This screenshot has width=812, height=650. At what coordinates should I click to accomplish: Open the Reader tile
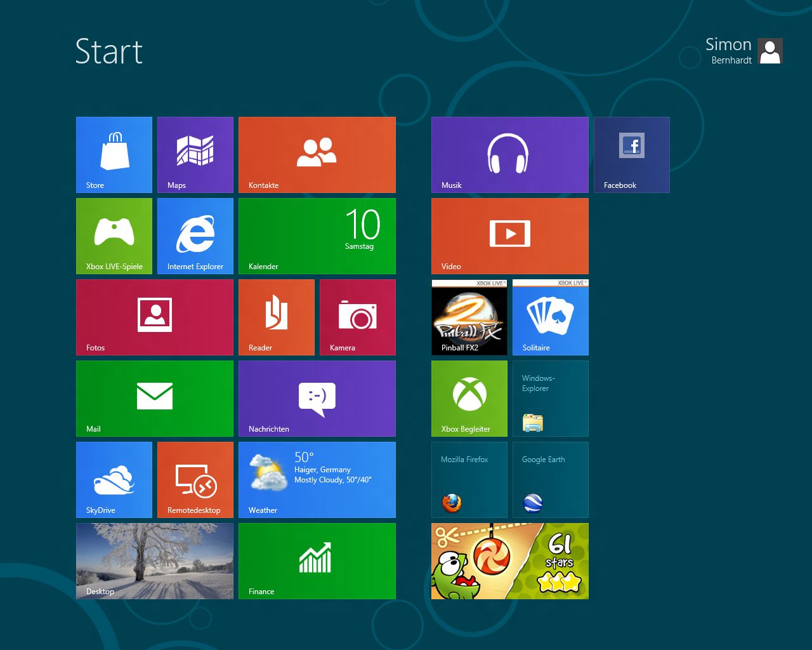click(277, 317)
